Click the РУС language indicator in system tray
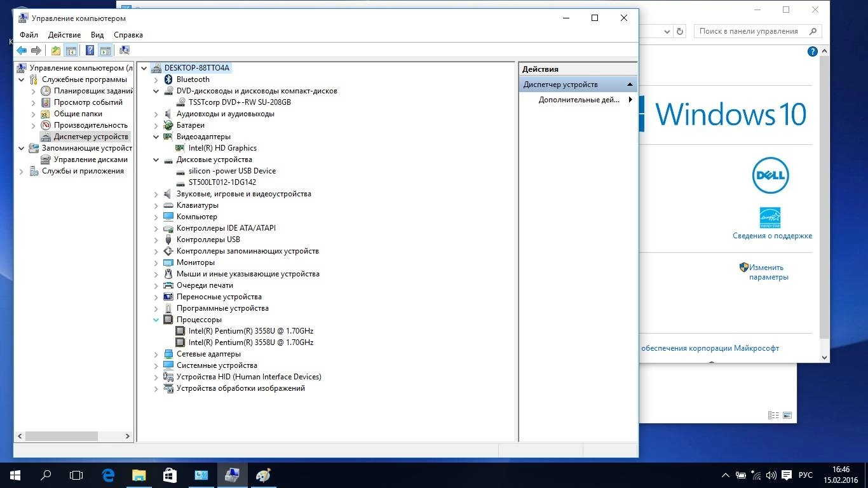This screenshot has width=868, height=488. pyautogui.click(x=806, y=475)
